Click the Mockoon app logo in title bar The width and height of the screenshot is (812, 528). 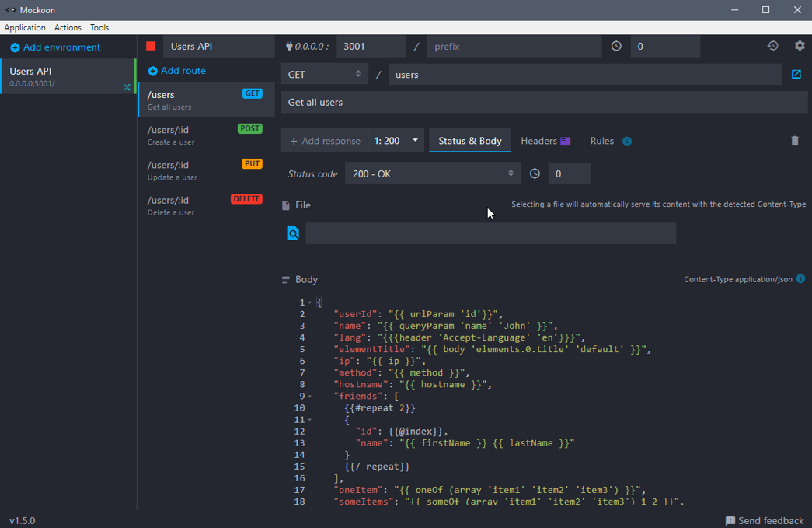click(10, 10)
